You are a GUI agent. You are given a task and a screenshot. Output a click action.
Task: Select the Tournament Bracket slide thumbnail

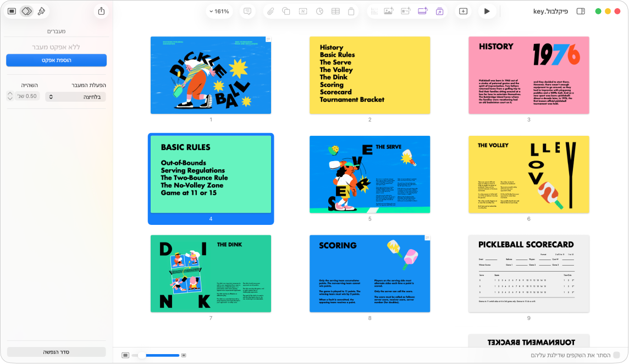point(529,341)
